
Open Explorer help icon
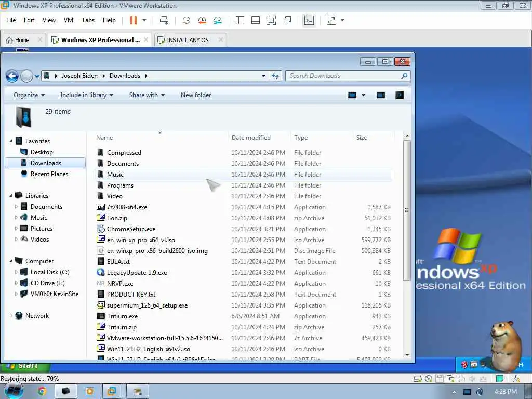pos(400,95)
